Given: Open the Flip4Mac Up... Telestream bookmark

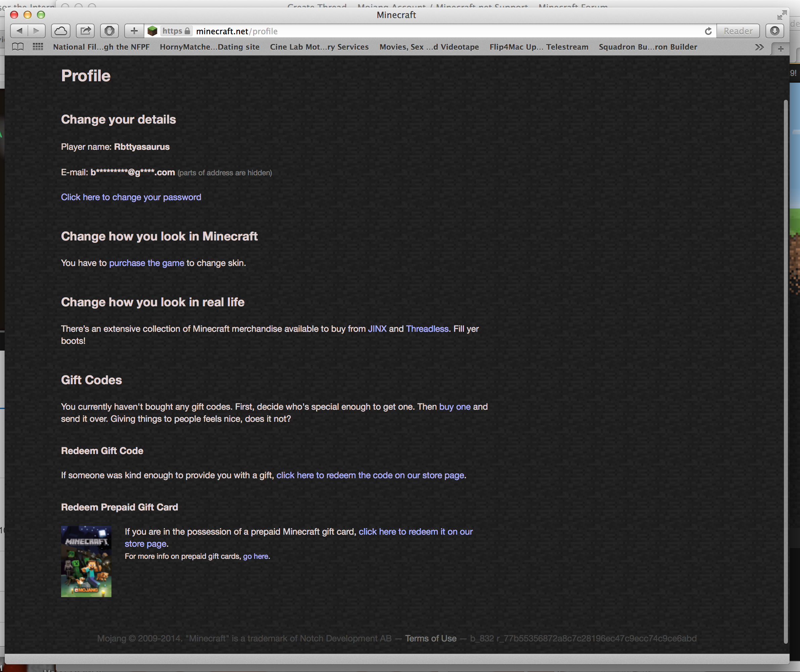Looking at the screenshot, I should click(x=539, y=47).
